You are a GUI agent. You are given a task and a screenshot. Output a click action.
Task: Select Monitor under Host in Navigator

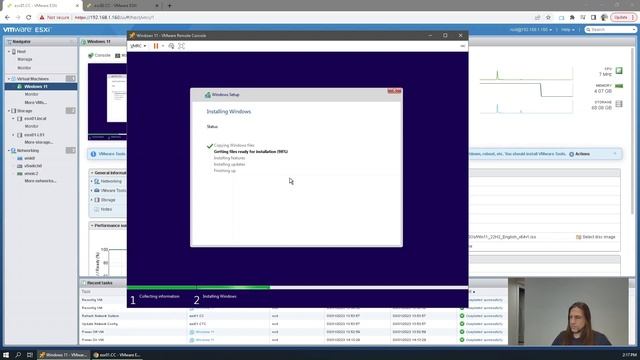[x=24, y=68]
